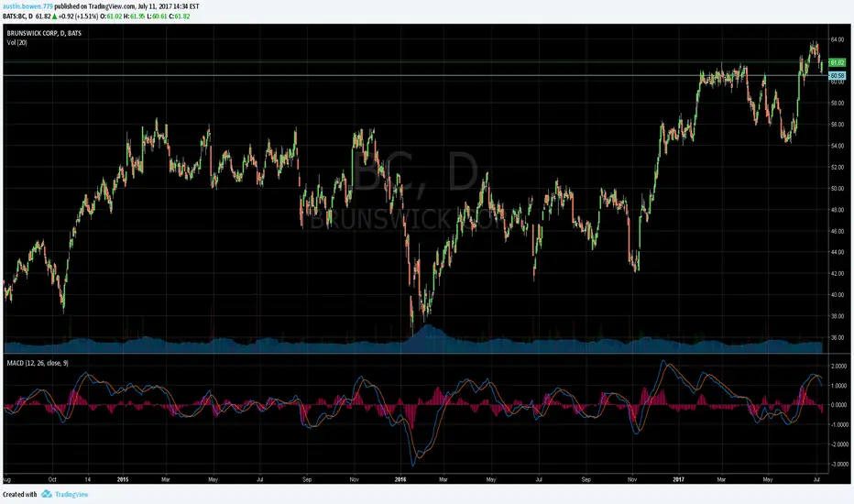Click the Oct label on time axis

[52, 479]
